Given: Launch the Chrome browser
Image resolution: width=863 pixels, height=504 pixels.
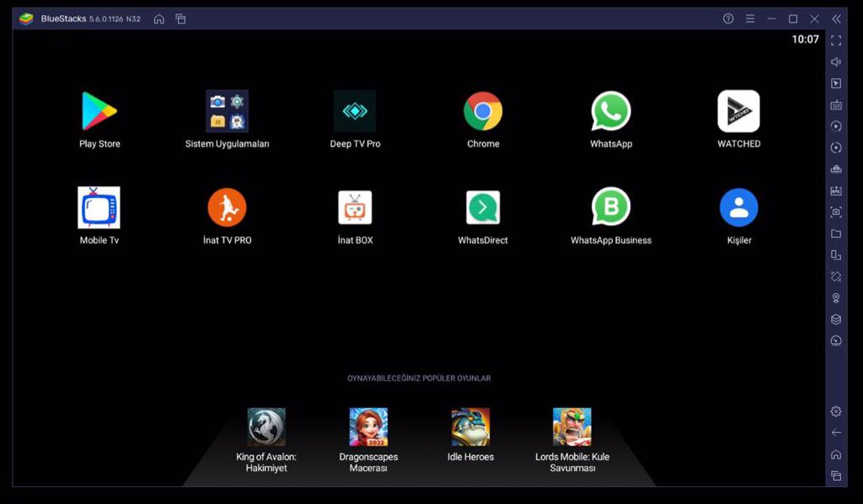Looking at the screenshot, I should (x=483, y=111).
